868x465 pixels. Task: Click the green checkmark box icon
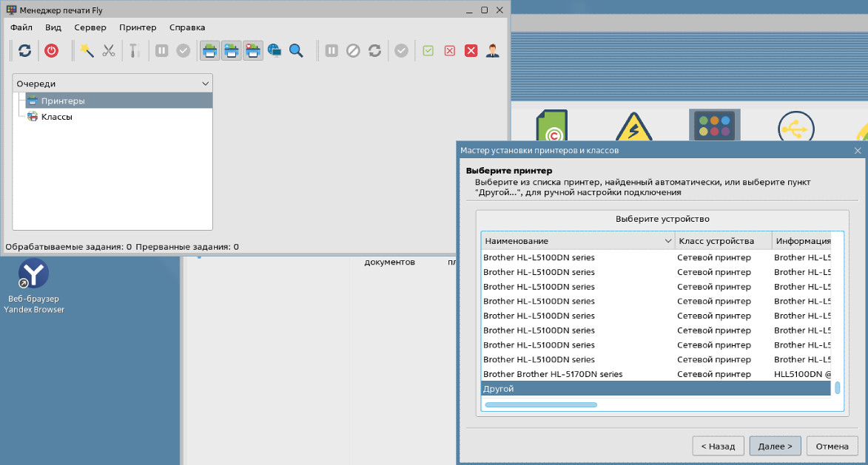click(x=428, y=50)
